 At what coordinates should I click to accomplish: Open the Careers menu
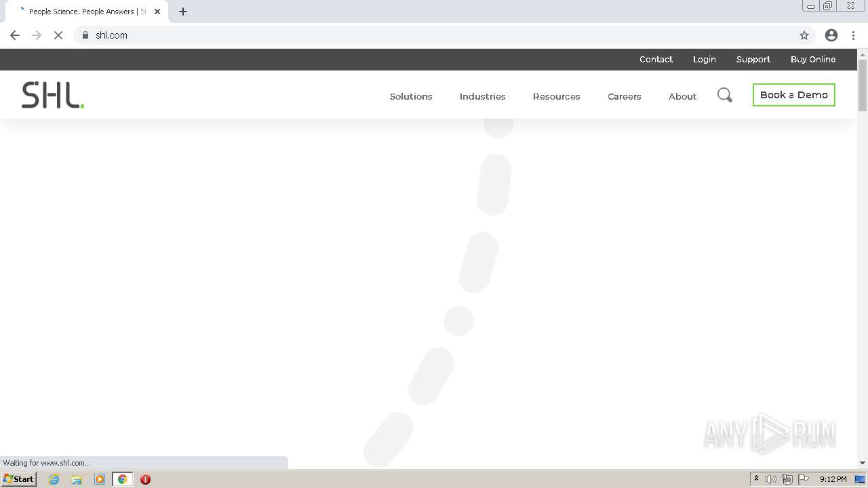(x=625, y=96)
